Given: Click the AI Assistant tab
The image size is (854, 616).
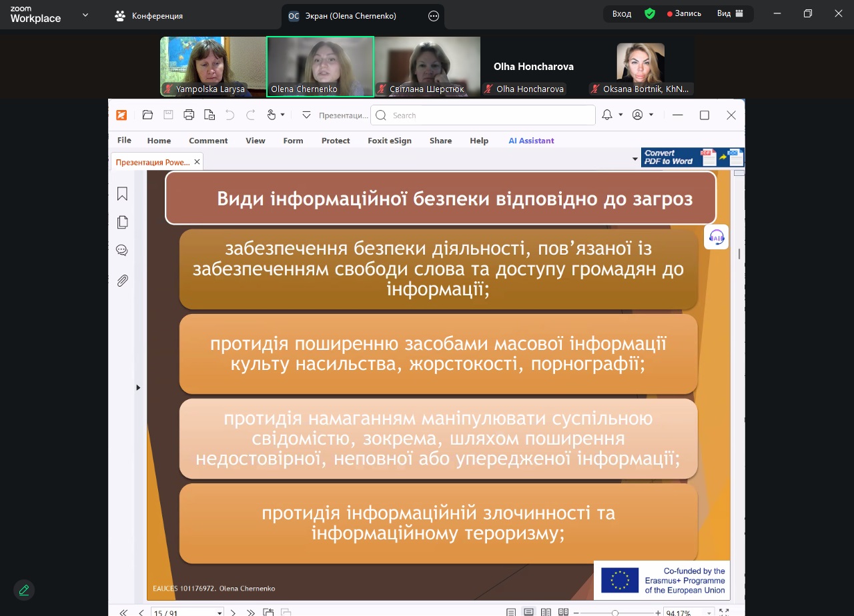Looking at the screenshot, I should 531,141.
